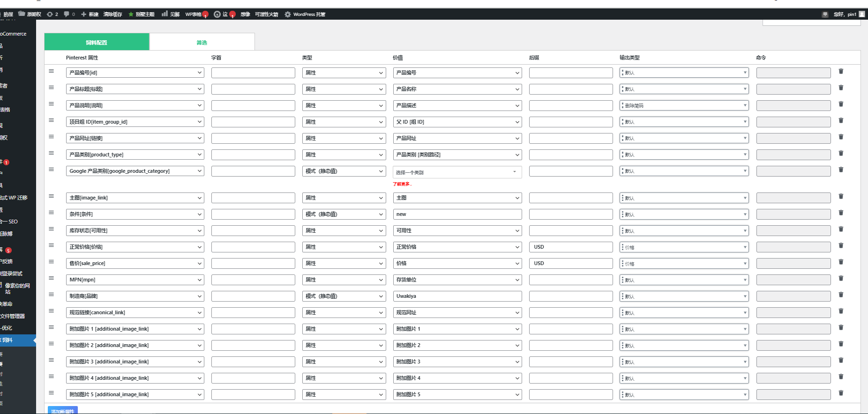868x414 pixels.
Task: Expand type dropdown for 条件 row
Action: pyautogui.click(x=344, y=214)
